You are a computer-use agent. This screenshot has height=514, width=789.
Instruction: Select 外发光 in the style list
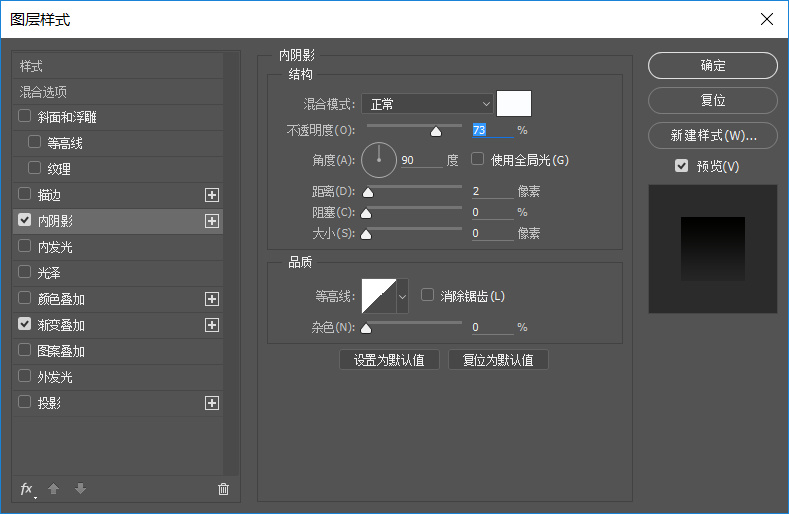pos(55,377)
